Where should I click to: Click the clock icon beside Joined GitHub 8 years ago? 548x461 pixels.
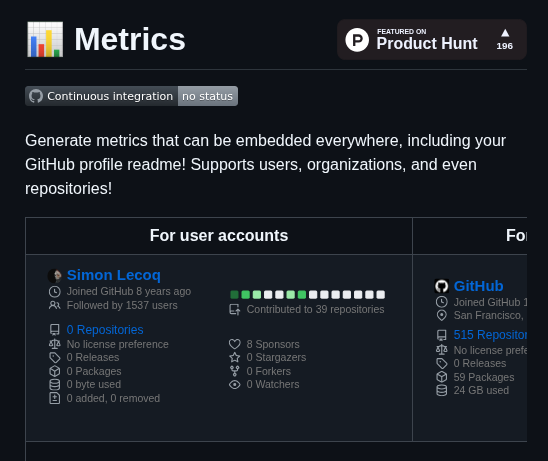55,291
